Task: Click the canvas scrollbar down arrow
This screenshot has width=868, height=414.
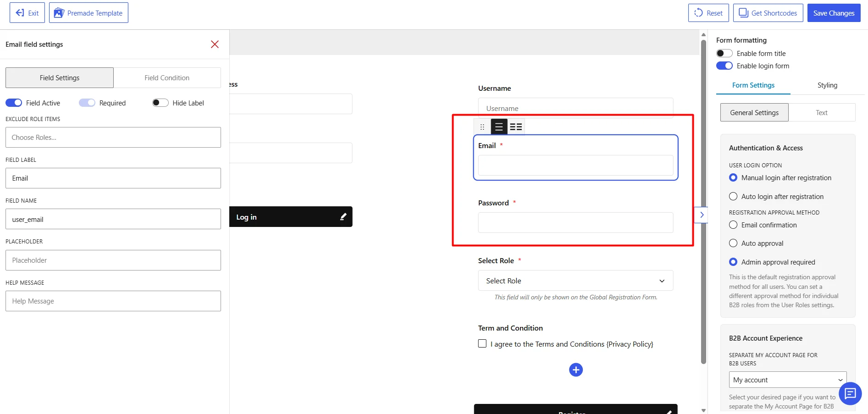Action: point(703,410)
